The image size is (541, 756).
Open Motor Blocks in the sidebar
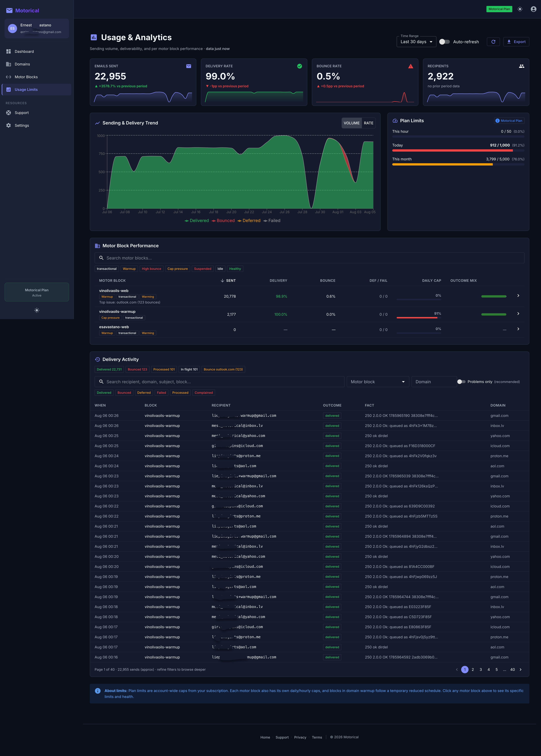pyautogui.click(x=37, y=77)
